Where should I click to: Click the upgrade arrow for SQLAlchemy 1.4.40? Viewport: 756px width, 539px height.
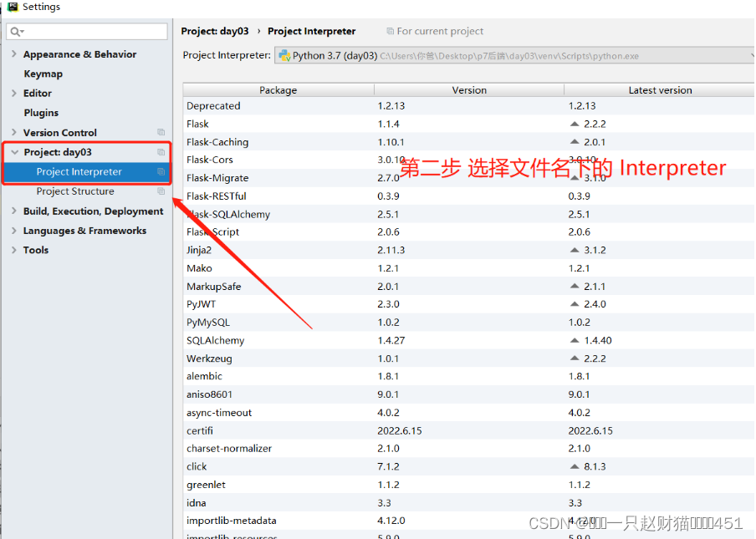coord(575,340)
